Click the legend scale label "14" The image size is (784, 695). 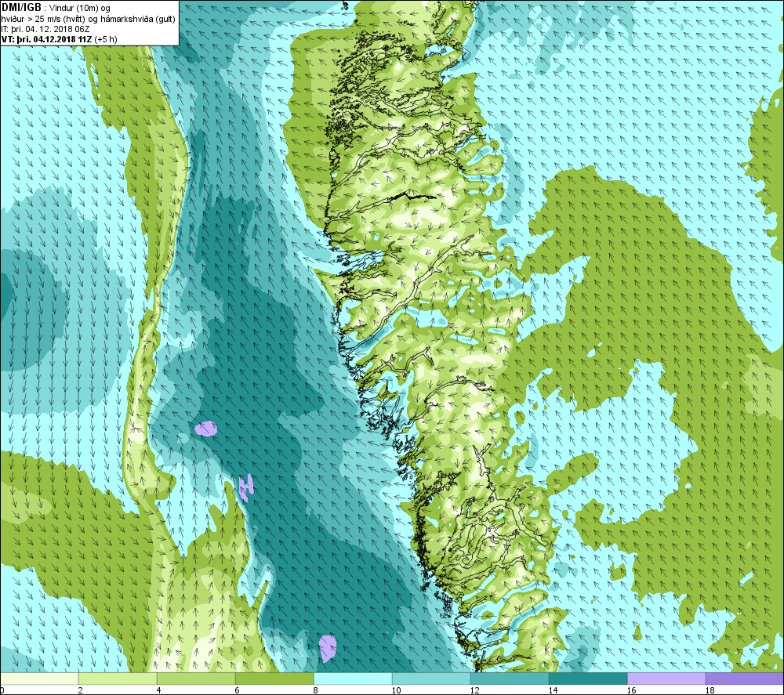(553, 690)
